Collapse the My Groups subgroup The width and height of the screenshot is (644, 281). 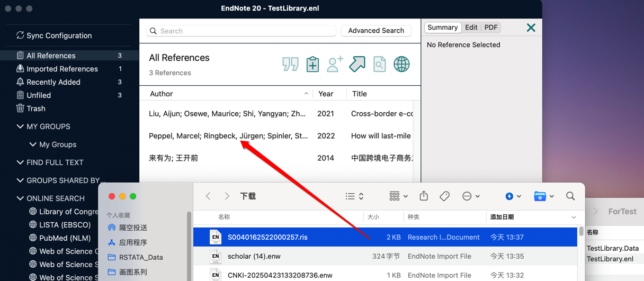pyautogui.click(x=33, y=144)
